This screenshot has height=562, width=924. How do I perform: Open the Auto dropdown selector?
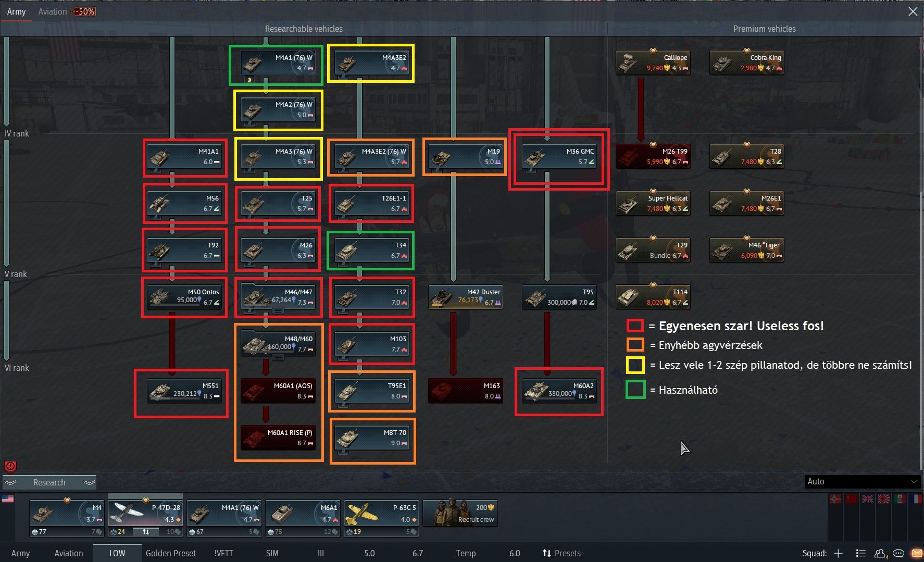(x=862, y=482)
